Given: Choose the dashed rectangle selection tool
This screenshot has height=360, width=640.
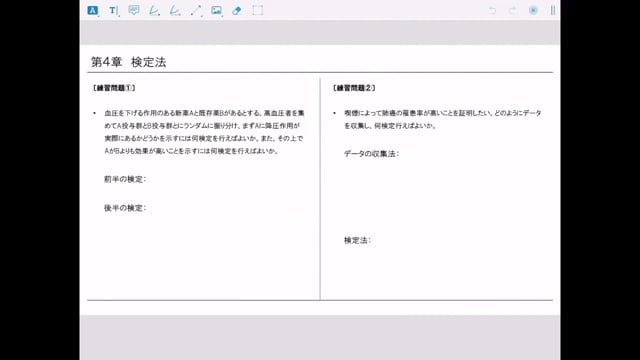Looking at the screenshot, I should click(x=258, y=11).
